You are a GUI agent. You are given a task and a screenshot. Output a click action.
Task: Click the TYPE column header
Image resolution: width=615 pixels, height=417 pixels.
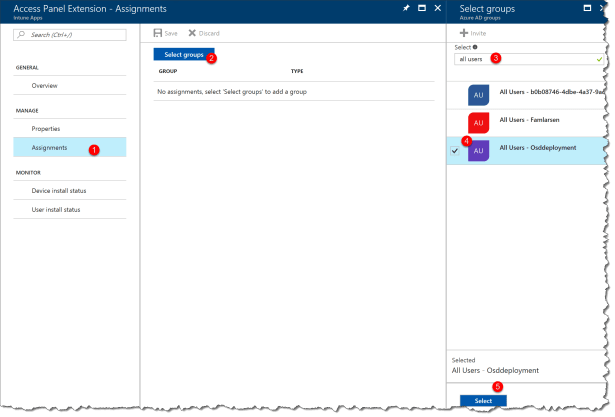tap(297, 71)
